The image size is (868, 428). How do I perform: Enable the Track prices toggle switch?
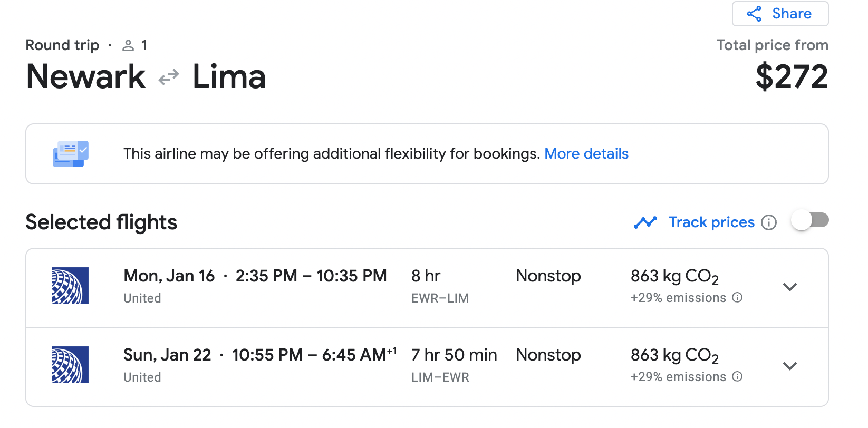tap(809, 220)
